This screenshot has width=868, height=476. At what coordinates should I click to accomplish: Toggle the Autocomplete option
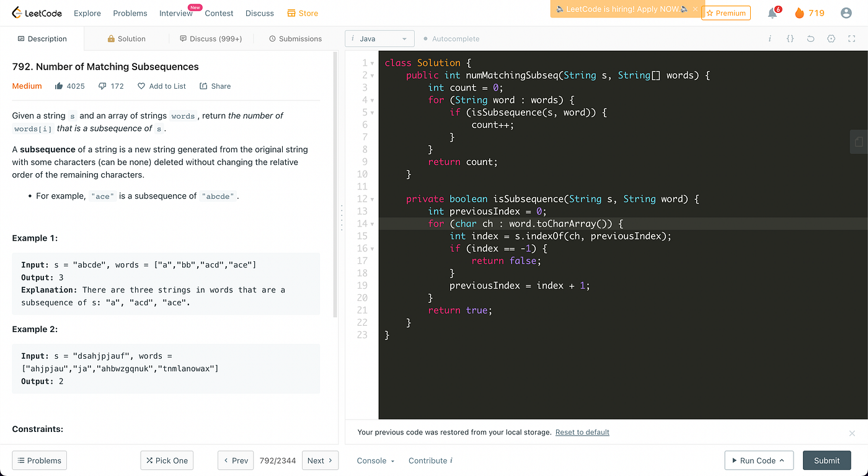click(x=451, y=38)
